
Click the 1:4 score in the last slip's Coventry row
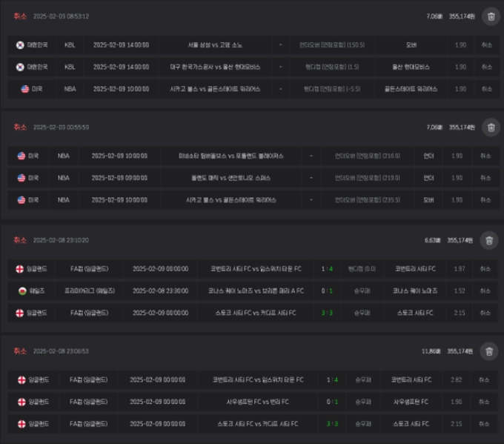click(332, 380)
